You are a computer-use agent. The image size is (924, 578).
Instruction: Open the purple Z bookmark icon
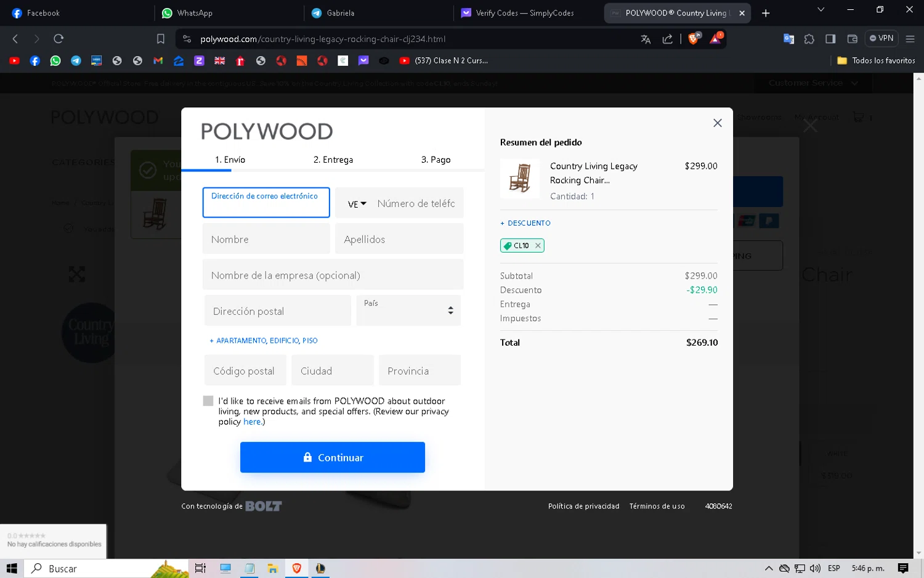click(199, 60)
